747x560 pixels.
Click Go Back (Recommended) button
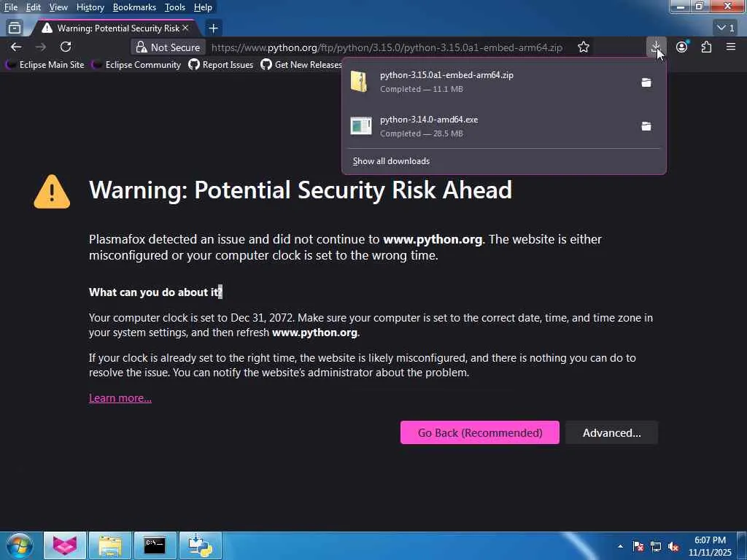pyautogui.click(x=480, y=432)
